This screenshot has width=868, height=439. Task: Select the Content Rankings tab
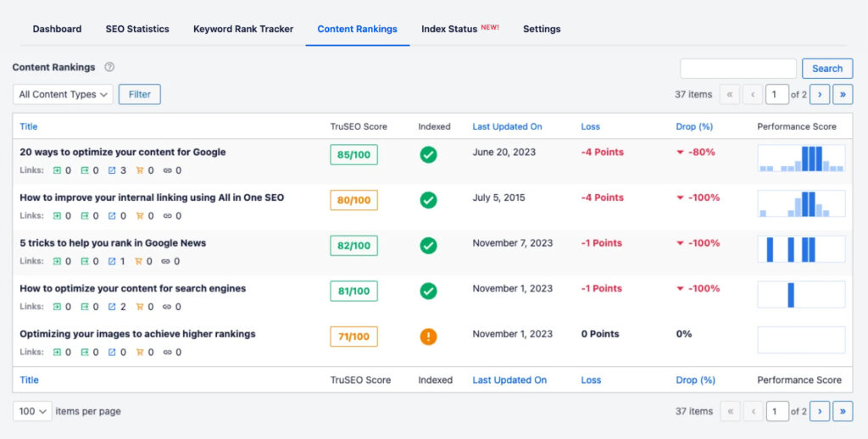[357, 29]
